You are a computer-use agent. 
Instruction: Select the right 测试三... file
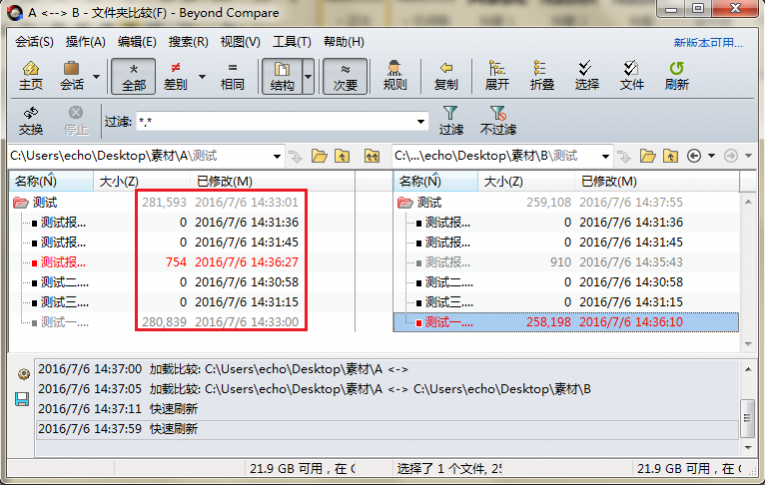(x=449, y=303)
